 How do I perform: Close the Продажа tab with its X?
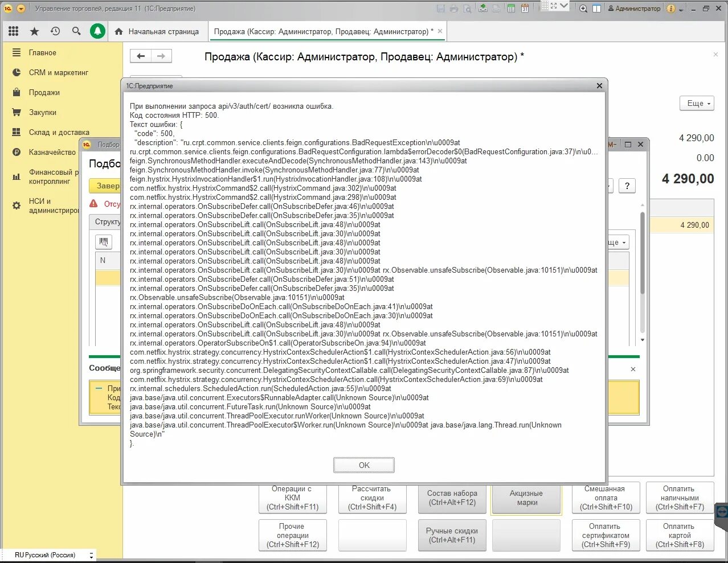tap(440, 31)
